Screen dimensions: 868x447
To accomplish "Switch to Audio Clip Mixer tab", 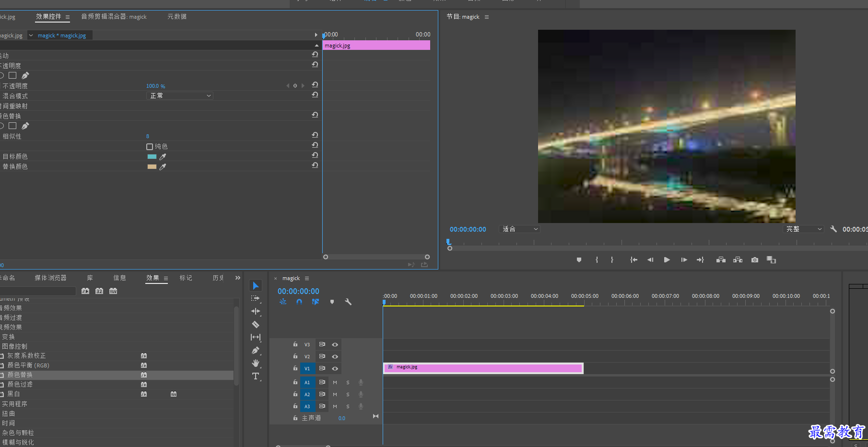I will click(114, 17).
